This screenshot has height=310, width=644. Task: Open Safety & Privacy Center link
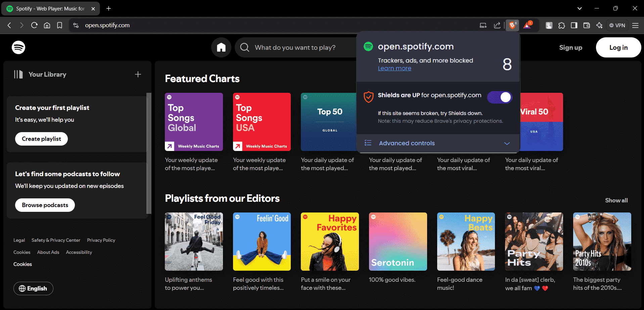[56, 240]
